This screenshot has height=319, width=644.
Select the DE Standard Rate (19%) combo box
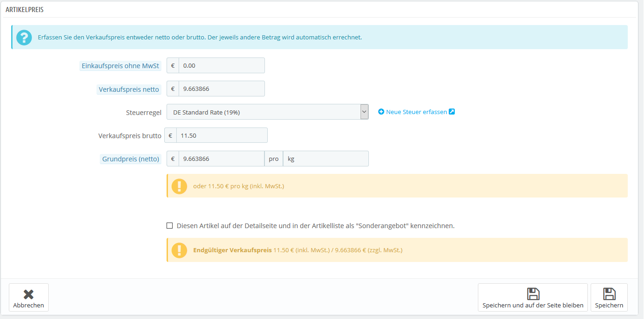point(268,112)
